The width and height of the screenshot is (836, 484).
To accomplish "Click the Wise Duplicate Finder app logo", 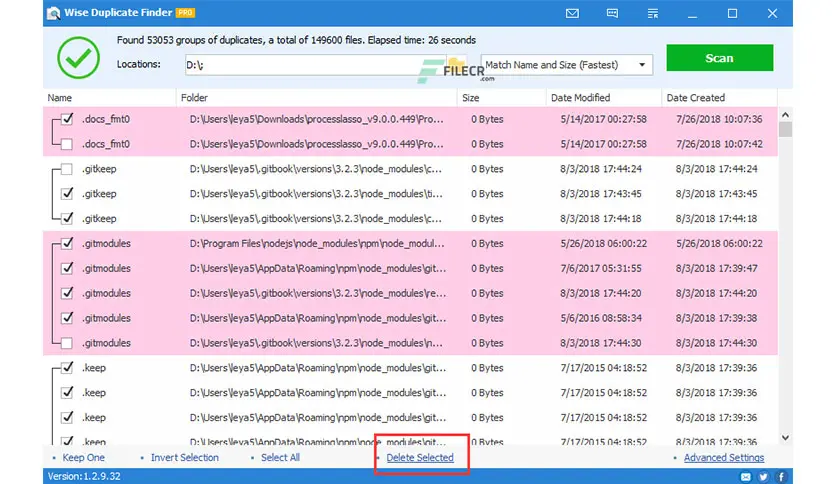I will pos(53,13).
